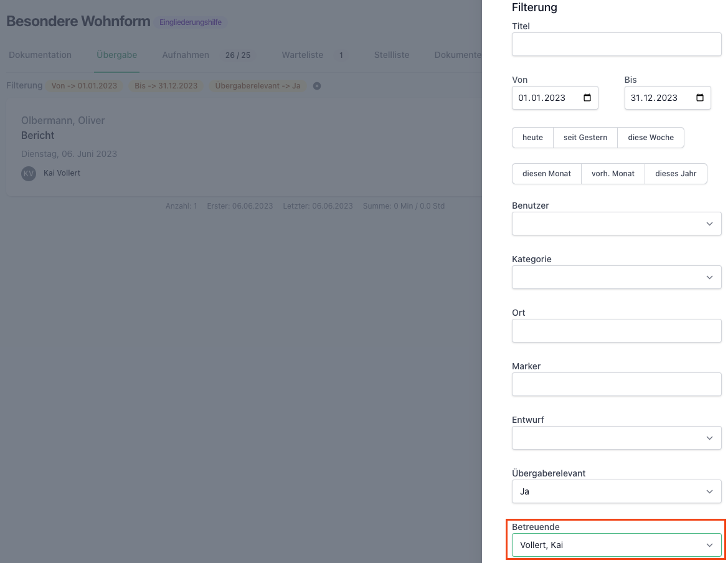Click the Bericht entry title
This screenshot has width=728, height=563.
pos(37,136)
